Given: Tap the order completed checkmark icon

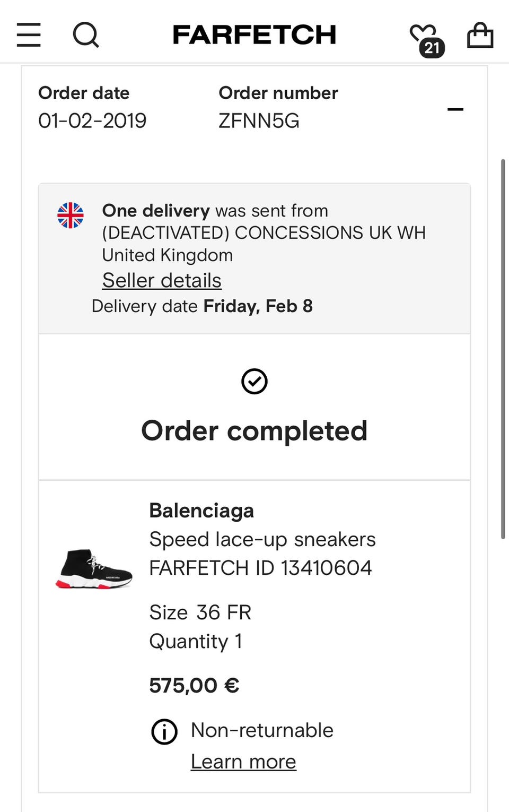Looking at the screenshot, I should click(254, 381).
